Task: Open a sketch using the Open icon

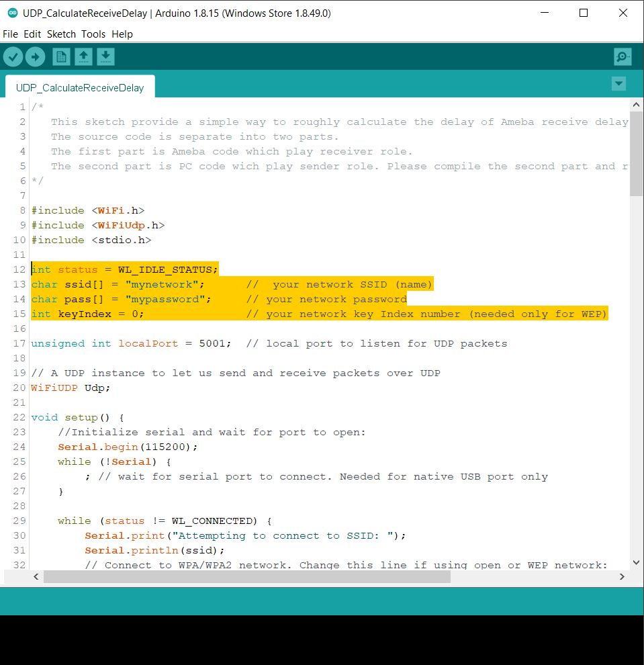Action: coord(83,57)
